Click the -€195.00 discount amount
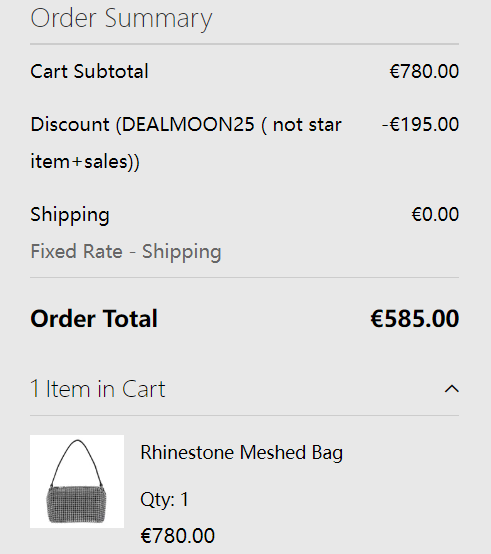This screenshot has height=554, width=491. [x=420, y=124]
